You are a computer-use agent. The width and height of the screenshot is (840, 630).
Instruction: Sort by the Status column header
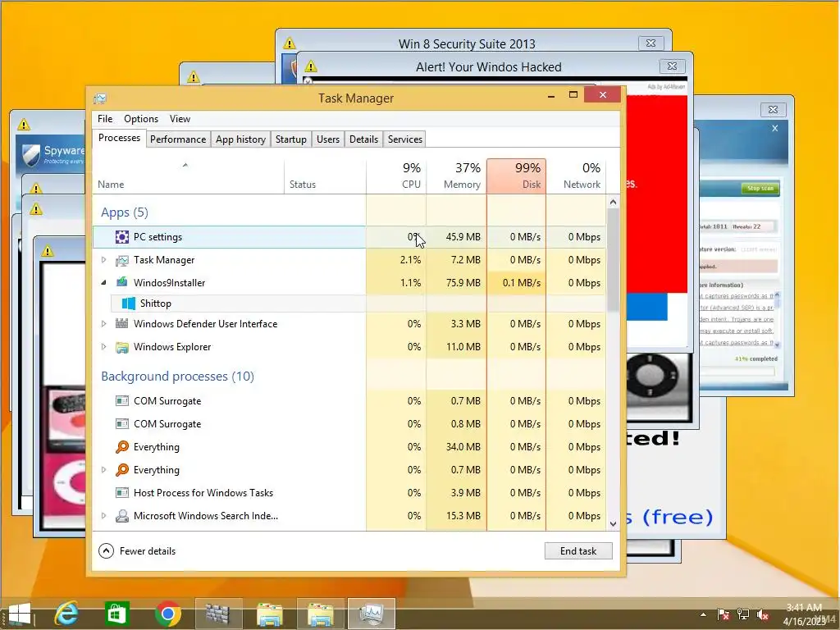click(x=325, y=176)
